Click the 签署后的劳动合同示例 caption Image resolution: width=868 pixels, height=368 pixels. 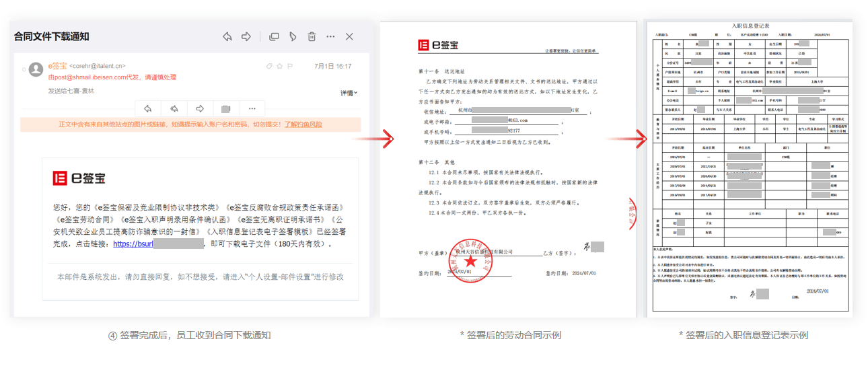tap(510, 334)
